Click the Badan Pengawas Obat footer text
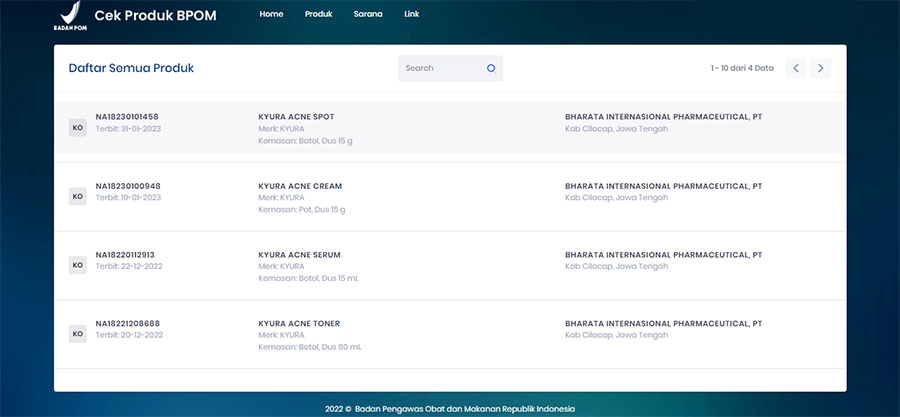This screenshot has width=900, height=417. click(450, 409)
